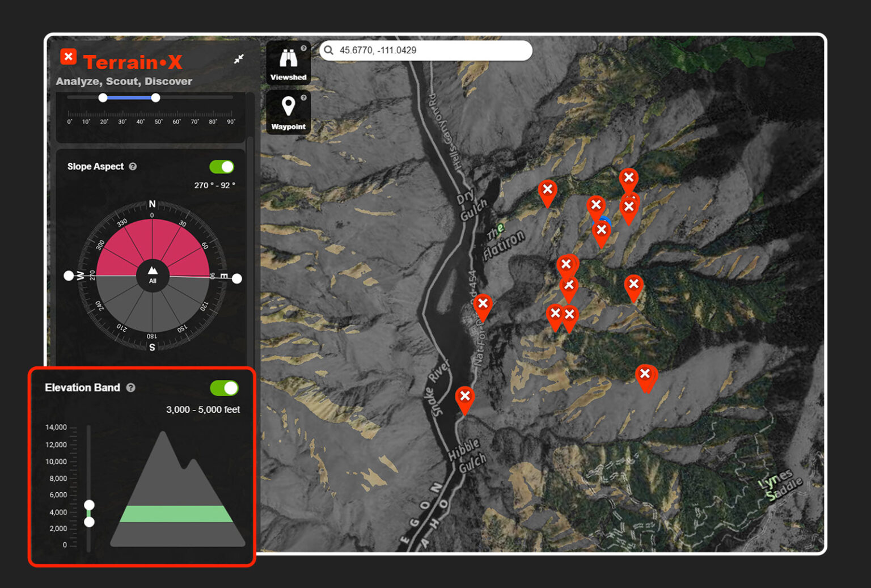Click the All button in compass center

(x=153, y=276)
